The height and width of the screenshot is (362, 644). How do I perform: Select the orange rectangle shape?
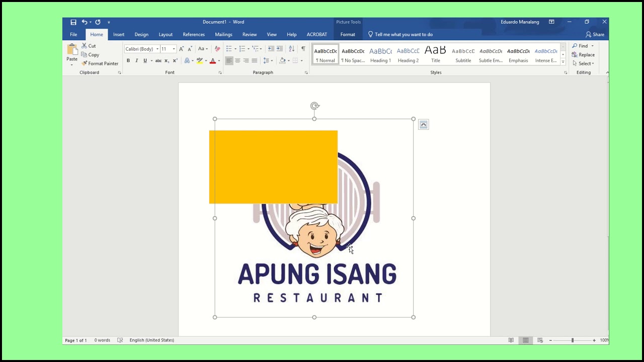273,167
